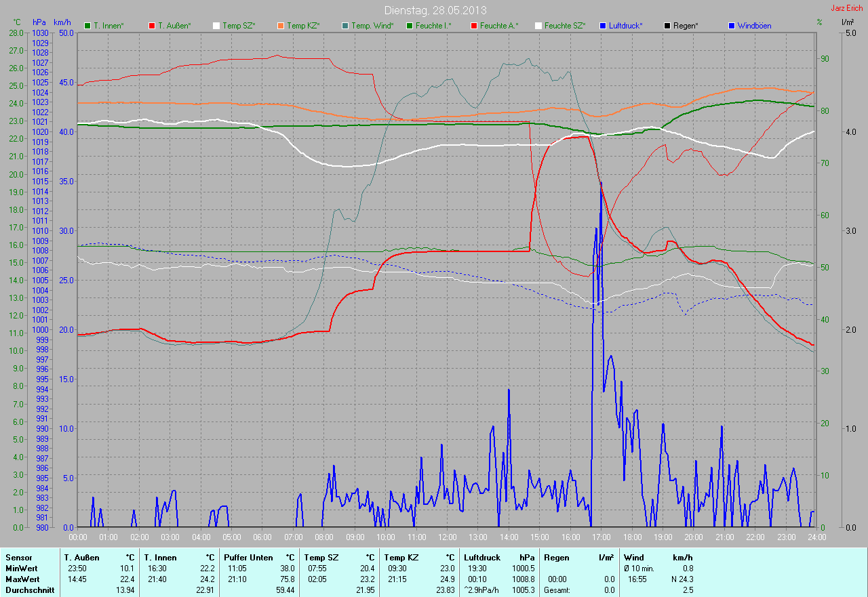This screenshot has height=597, width=868.
Task: Select the 'Feuchte SZ*' legend label
Action: tap(565, 26)
